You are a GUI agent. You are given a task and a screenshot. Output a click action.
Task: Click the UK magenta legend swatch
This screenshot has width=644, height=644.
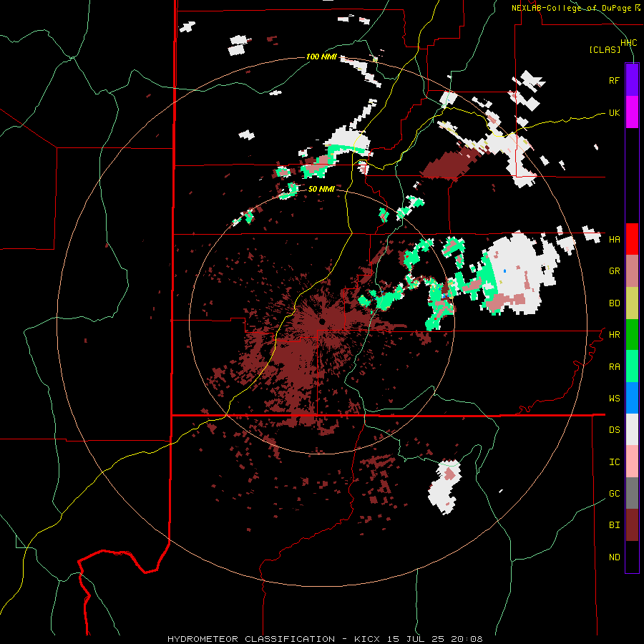632,112
